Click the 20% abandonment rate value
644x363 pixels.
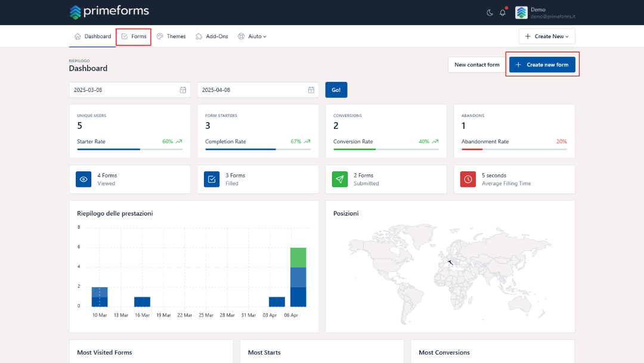(x=562, y=141)
